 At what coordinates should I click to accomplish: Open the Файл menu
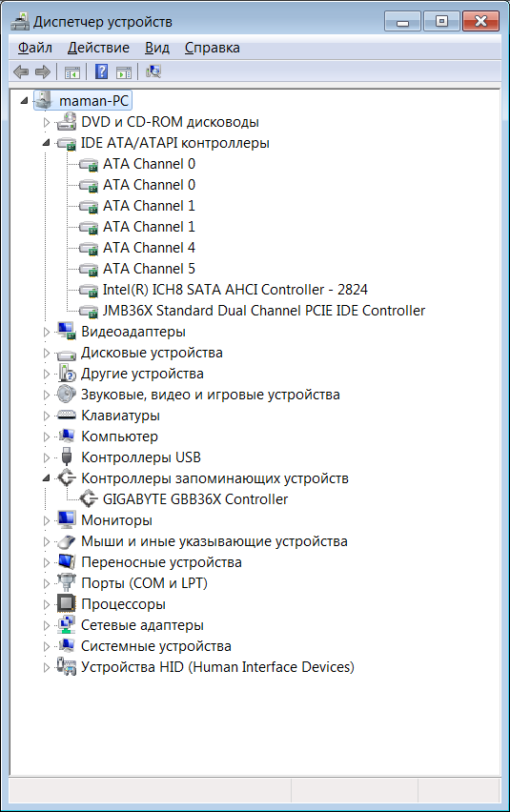pos(34,48)
